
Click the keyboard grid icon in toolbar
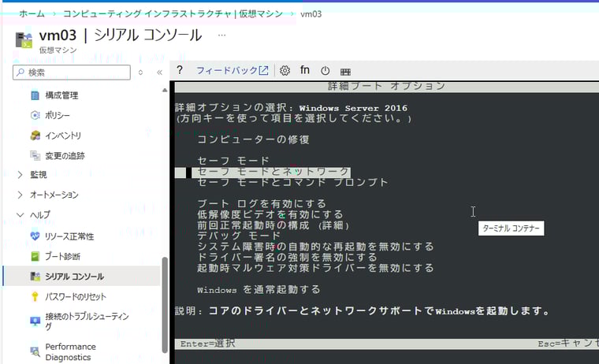click(x=345, y=72)
